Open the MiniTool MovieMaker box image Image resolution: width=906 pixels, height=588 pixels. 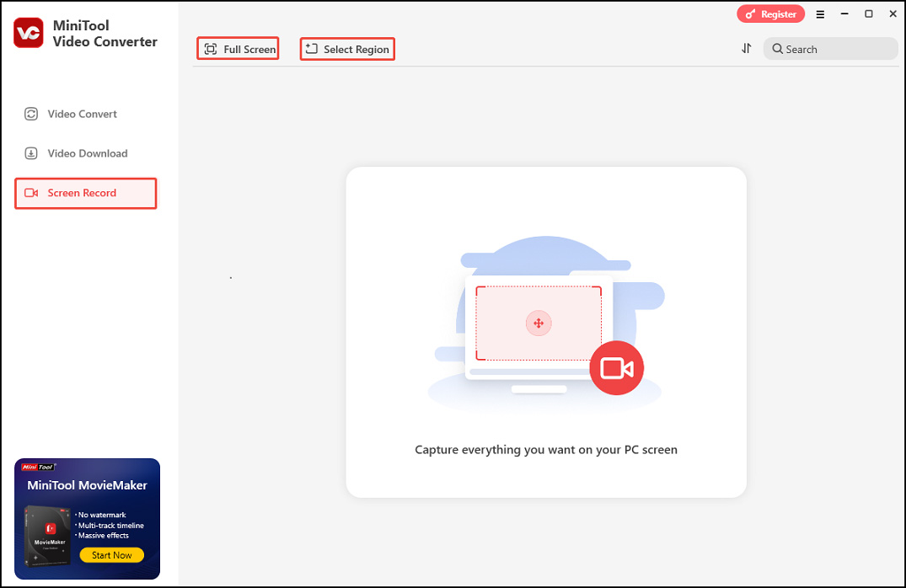(x=47, y=537)
